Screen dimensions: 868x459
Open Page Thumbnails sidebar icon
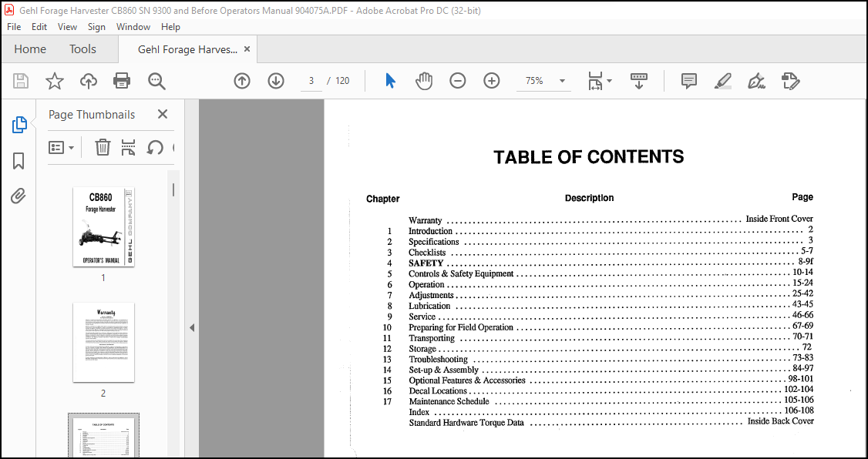(19, 125)
